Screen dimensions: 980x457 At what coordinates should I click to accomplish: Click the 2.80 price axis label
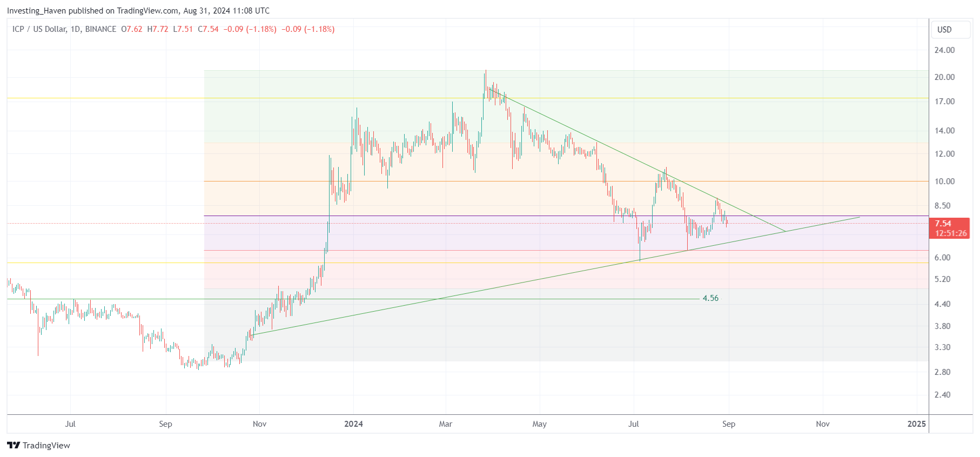(943, 372)
